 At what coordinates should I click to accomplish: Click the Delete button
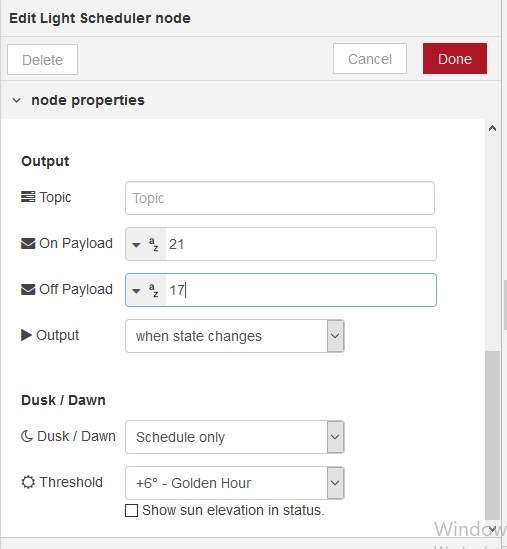coord(42,60)
